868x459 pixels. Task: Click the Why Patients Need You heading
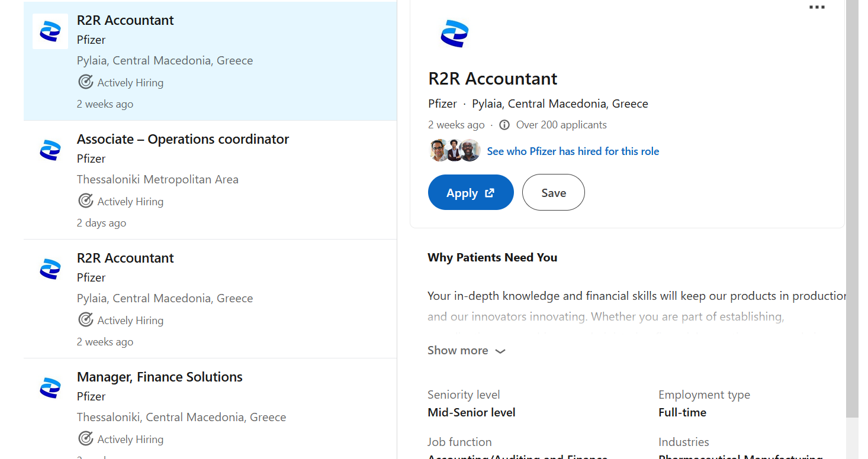pyautogui.click(x=492, y=257)
